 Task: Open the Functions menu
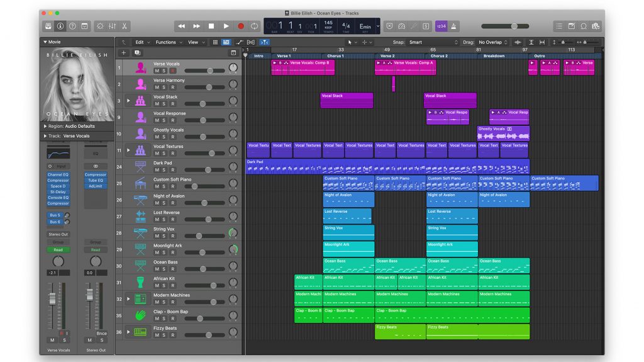click(x=169, y=42)
